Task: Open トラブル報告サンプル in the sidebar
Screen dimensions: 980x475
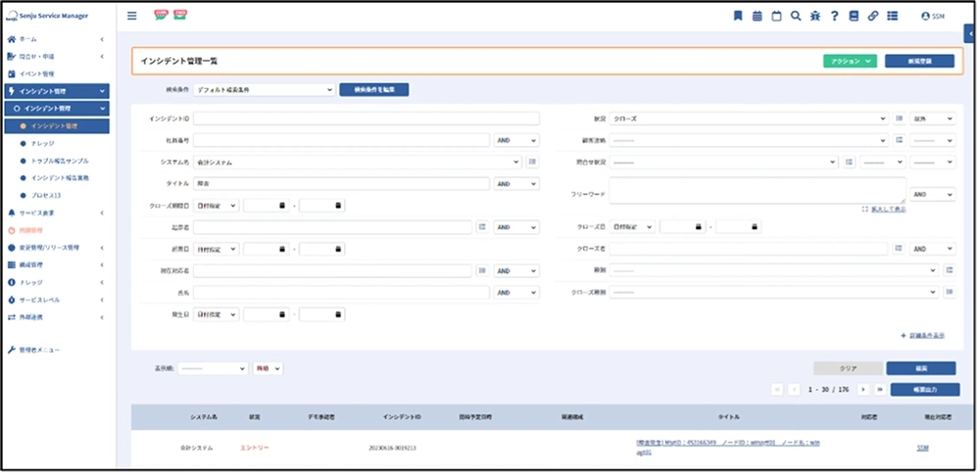Action: coord(60,161)
